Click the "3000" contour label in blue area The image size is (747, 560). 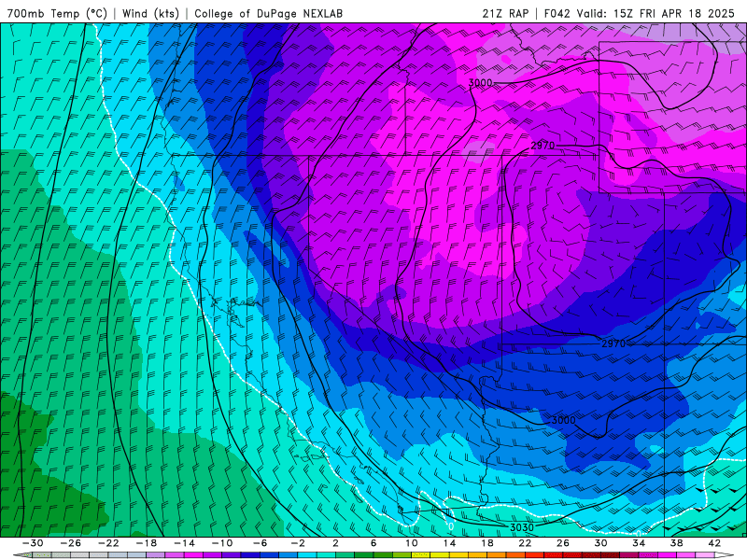point(564,420)
